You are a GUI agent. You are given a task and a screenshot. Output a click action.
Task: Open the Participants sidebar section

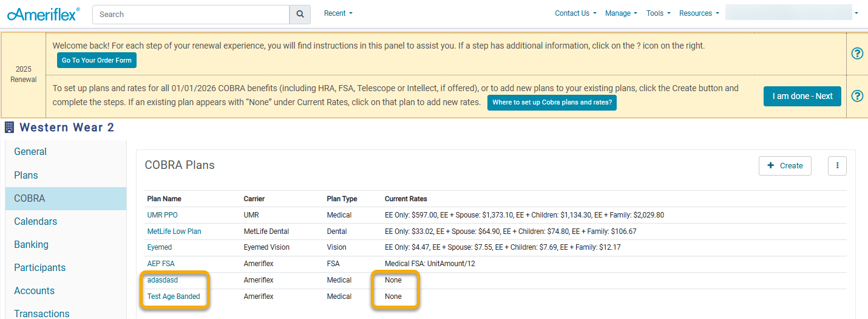pos(40,268)
